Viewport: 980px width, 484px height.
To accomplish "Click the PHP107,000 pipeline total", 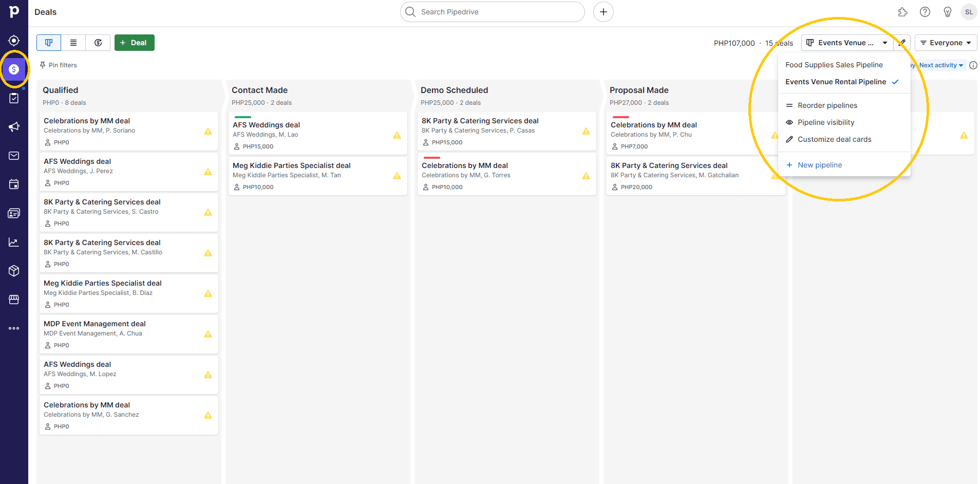I will [734, 43].
